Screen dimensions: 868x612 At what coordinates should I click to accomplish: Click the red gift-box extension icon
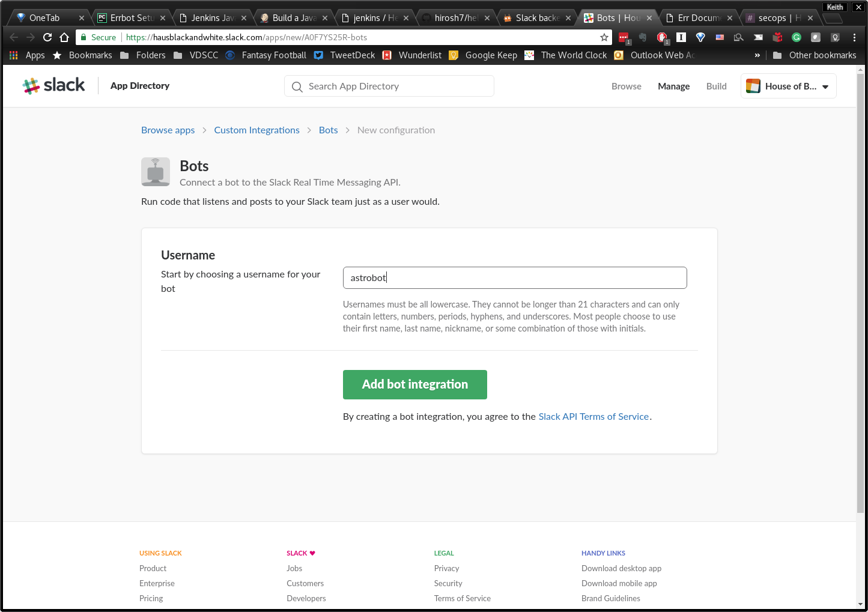pyautogui.click(x=777, y=37)
